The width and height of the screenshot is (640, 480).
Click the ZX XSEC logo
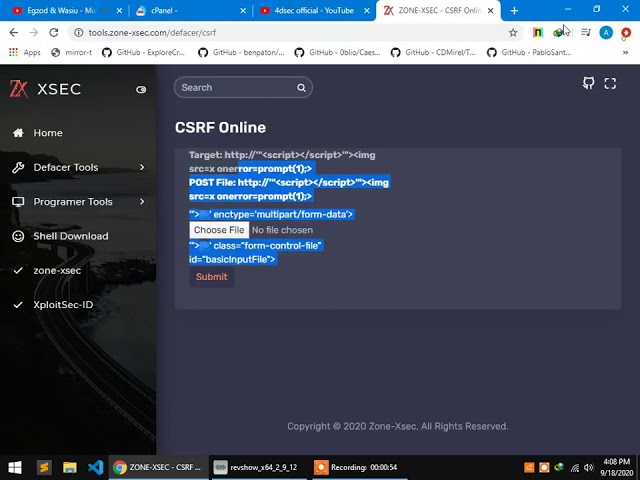(x=45, y=89)
